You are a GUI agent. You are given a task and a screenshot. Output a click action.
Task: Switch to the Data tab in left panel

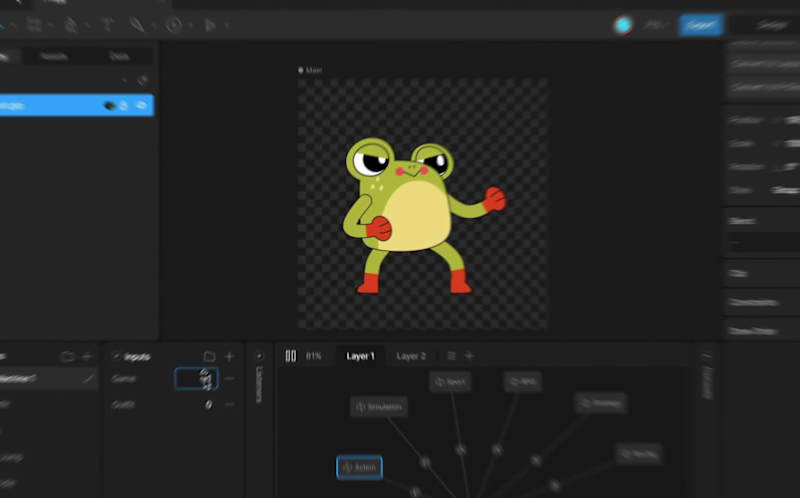tap(119, 56)
